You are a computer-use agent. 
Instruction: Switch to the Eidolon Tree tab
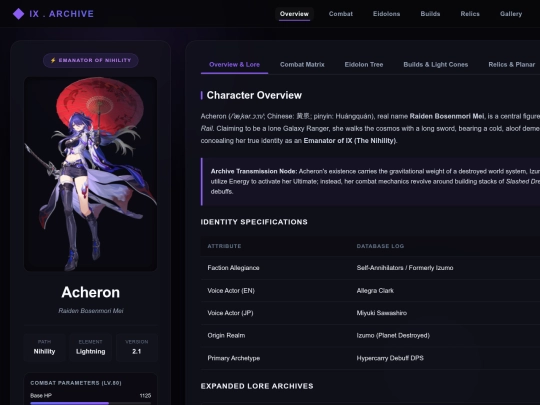364,65
